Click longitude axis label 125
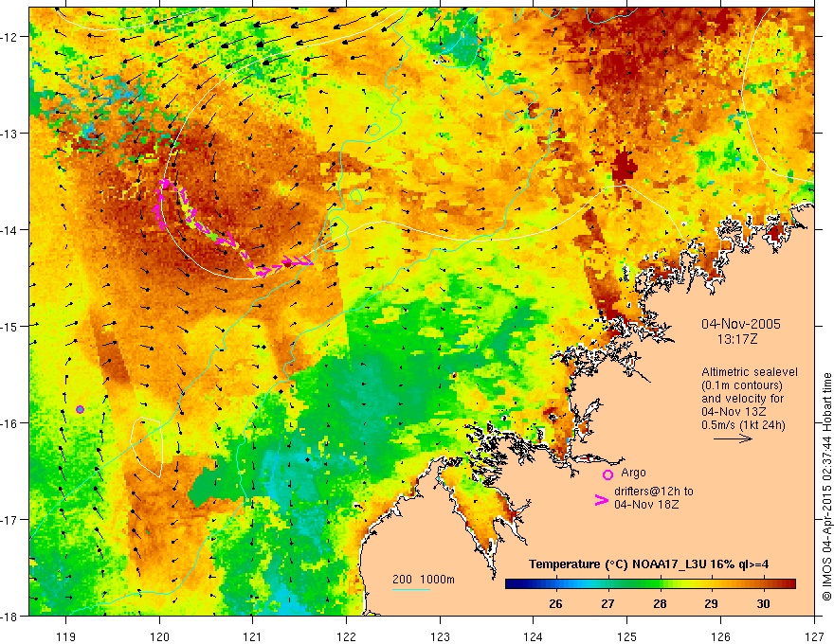Image resolution: width=834 pixels, height=644 pixels. (627, 637)
